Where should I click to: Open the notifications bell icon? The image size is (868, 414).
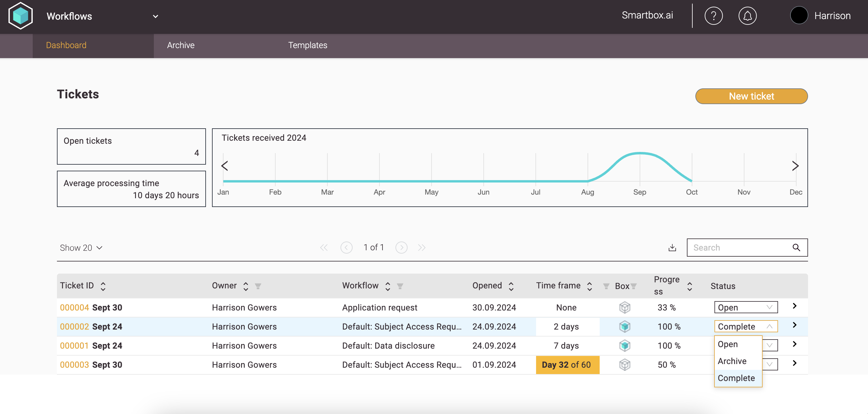click(747, 16)
